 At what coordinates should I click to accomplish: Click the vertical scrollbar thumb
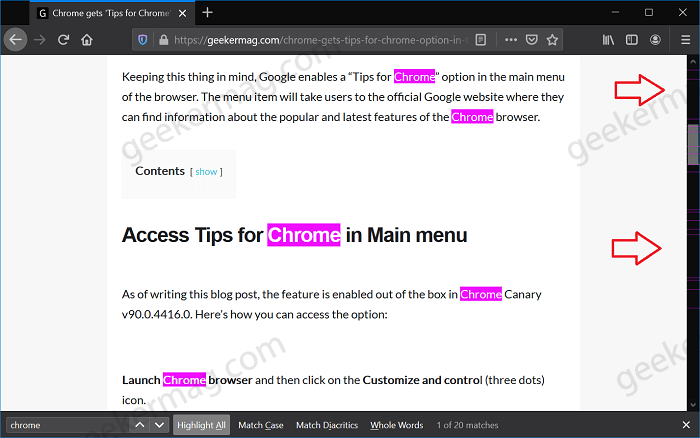click(693, 144)
